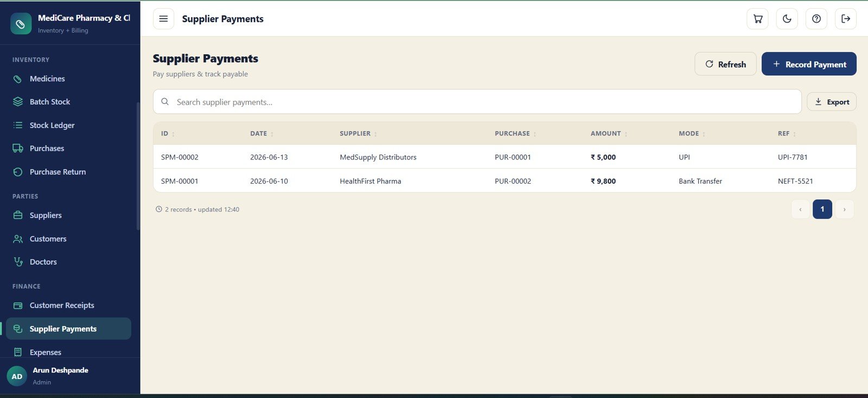Open the shopping cart icon

758,19
